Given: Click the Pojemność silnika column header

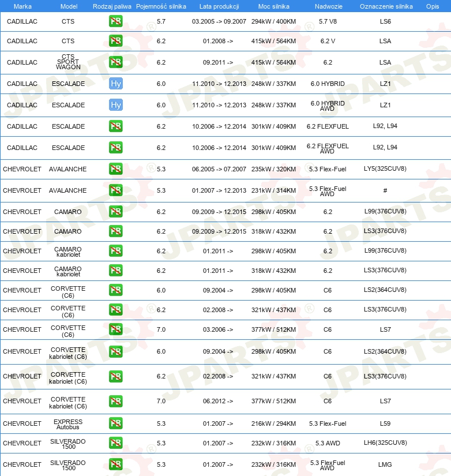Looking at the screenshot, I should [161, 6].
